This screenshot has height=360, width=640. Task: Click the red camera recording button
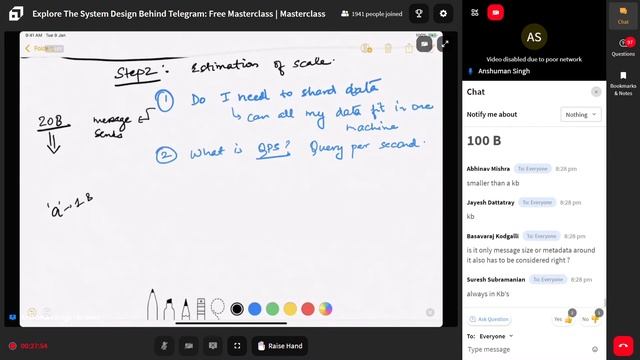click(x=496, y=13)
